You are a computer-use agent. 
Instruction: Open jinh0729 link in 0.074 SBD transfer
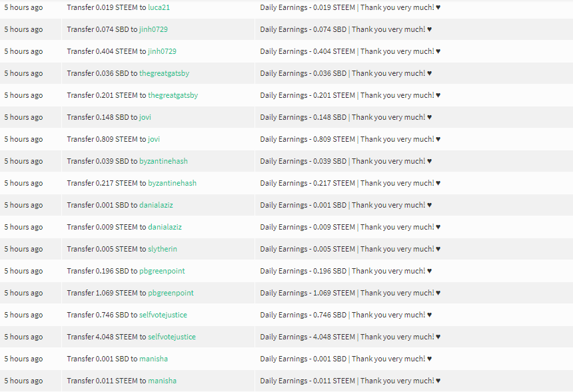pos(153,29)
